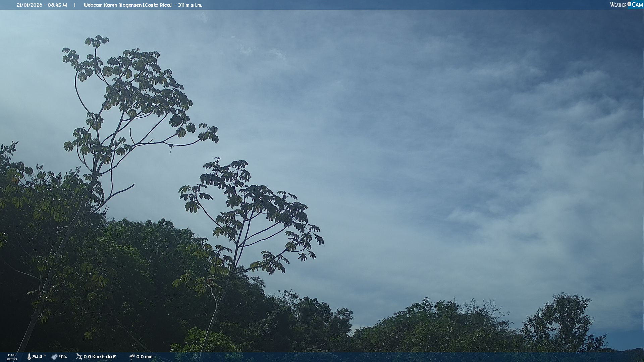
Task: Click the rain umbrella icon
Action: (132, 357)
